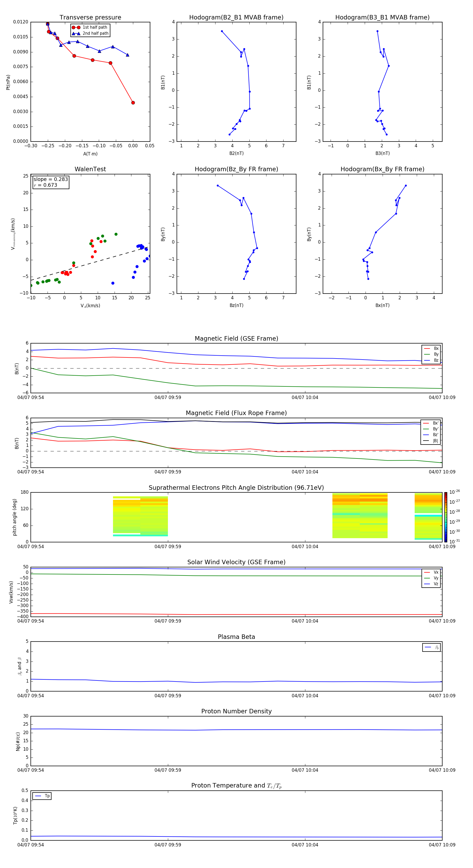Click the dashed fit line in WalenTest

click(89, 264)
